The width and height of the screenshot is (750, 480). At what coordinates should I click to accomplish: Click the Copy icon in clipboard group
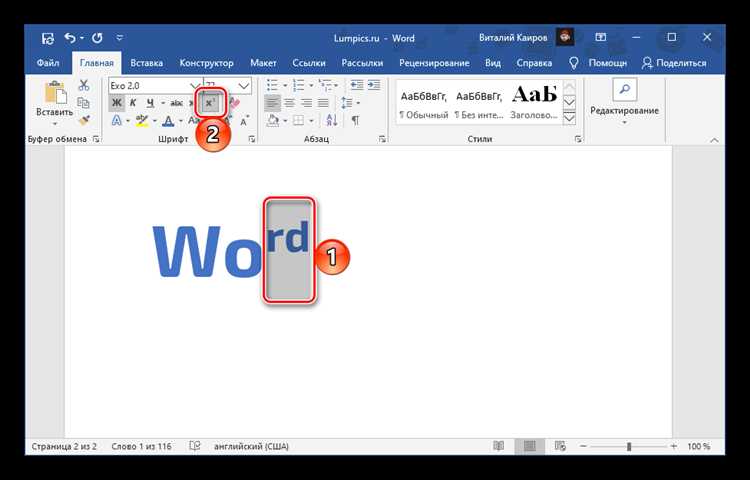point(84,102)
